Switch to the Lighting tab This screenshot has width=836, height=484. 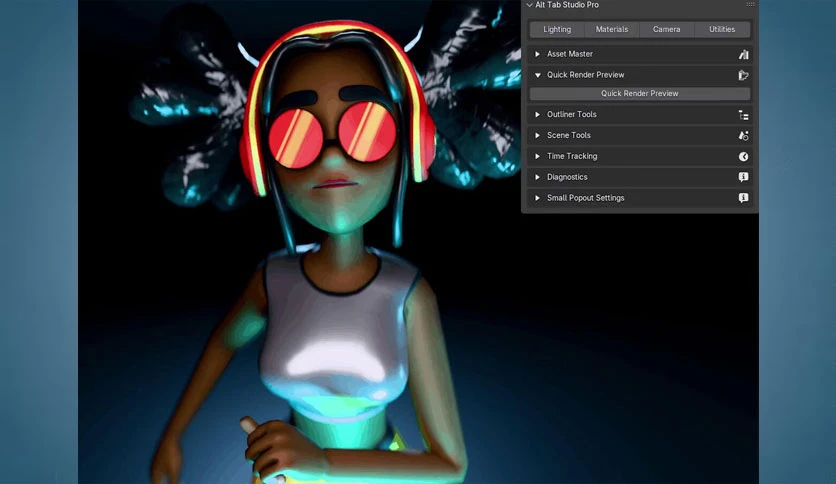[x=557, y=29]
